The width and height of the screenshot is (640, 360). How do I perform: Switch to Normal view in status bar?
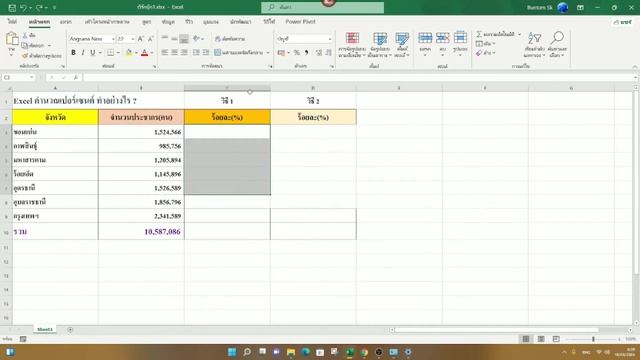click(526, 339)
